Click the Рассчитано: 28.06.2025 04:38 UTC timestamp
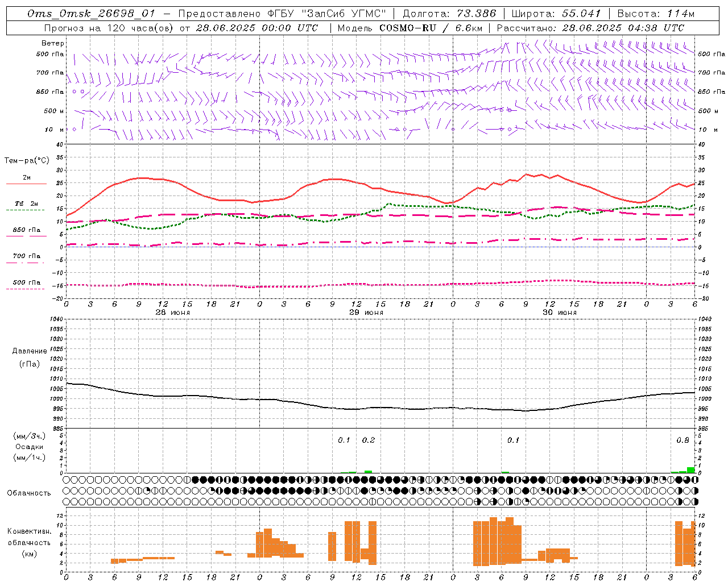This screenshot has height=582, width=728. click(590, 28)
